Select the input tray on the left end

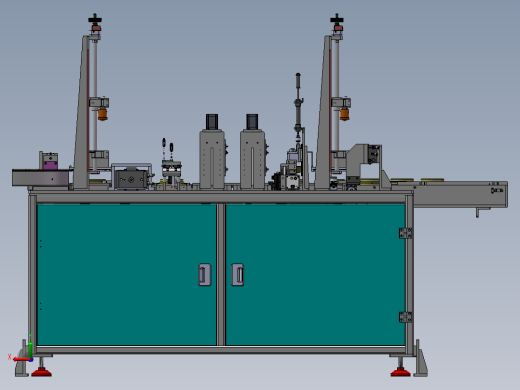click(x=41, y=177)
